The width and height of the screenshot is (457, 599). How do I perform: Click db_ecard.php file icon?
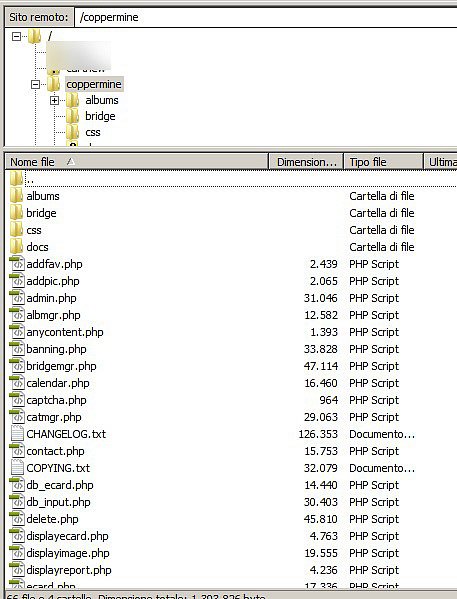[17, 485]
